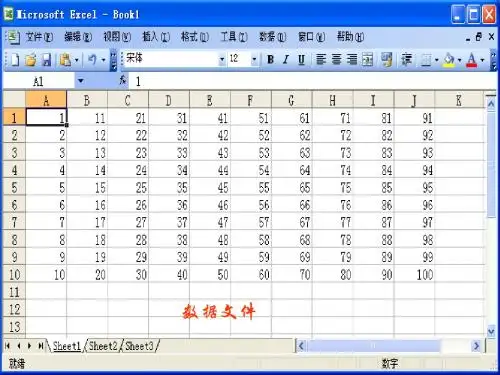This screenshot has height=375, width=500.
Task: Open the borders dropdown arrow
Action: [x=436, y=60]
